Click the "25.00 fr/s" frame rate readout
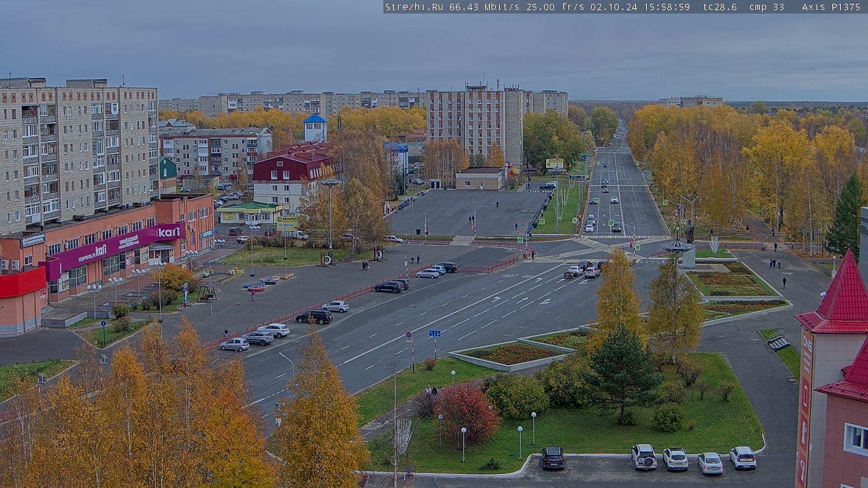Viewport: 868px width, 488px height. click(x=556, y=7)
